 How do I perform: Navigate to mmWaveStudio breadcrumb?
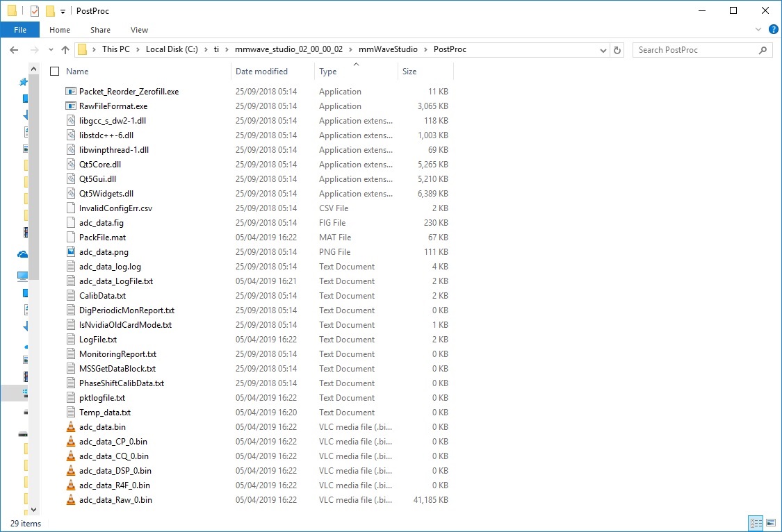(388, 49)
